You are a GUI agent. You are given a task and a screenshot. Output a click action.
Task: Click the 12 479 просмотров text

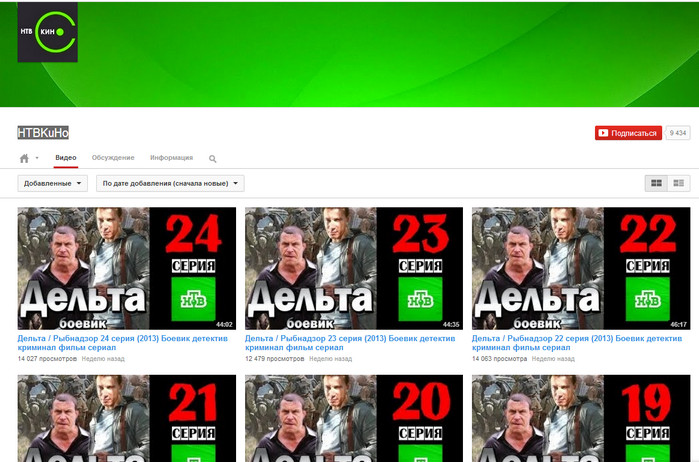pos(275,359)
